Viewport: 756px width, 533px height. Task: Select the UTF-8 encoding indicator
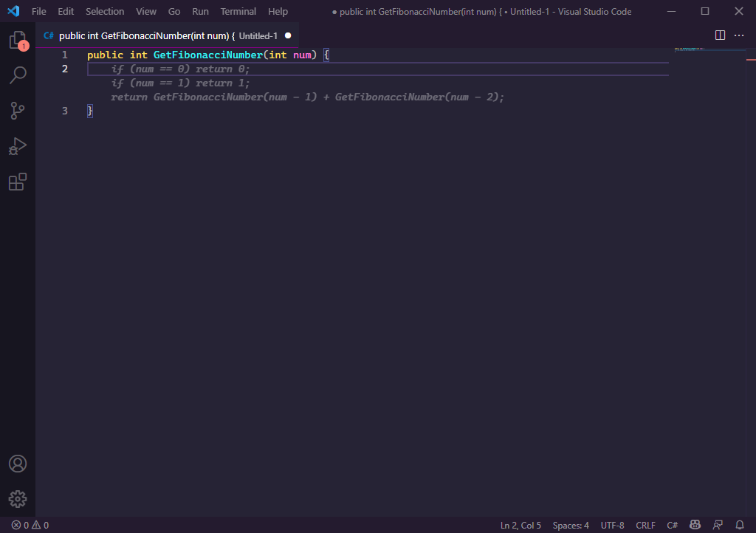tap(612, 525)
